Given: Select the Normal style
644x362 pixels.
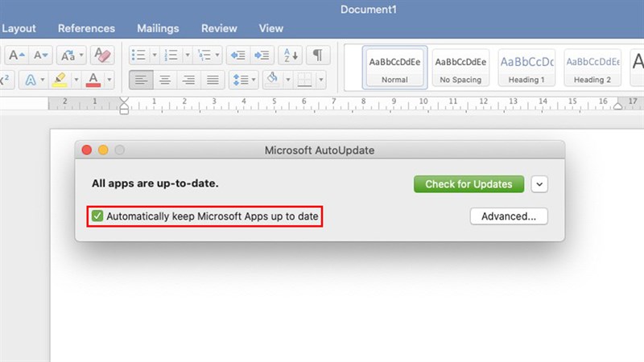Looking at the screenshot, I should pos(394,68).
